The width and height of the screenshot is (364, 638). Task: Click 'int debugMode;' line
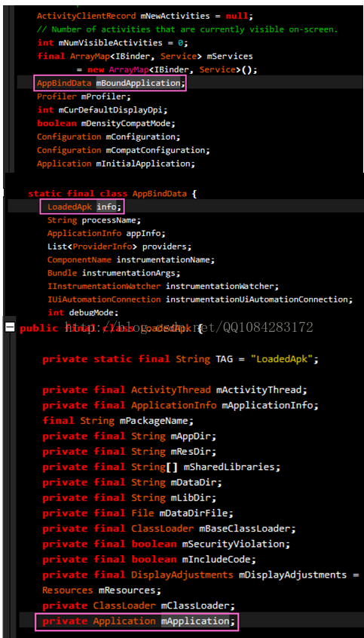pos(83,312)
